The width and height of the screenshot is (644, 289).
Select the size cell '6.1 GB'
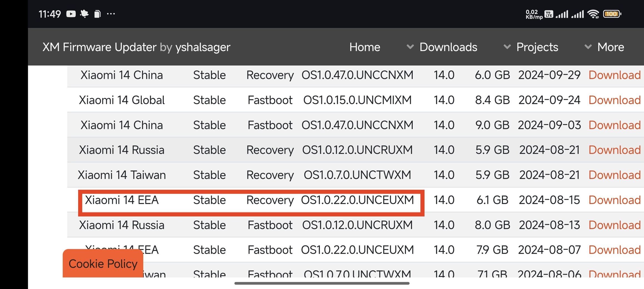click(492, 200)
